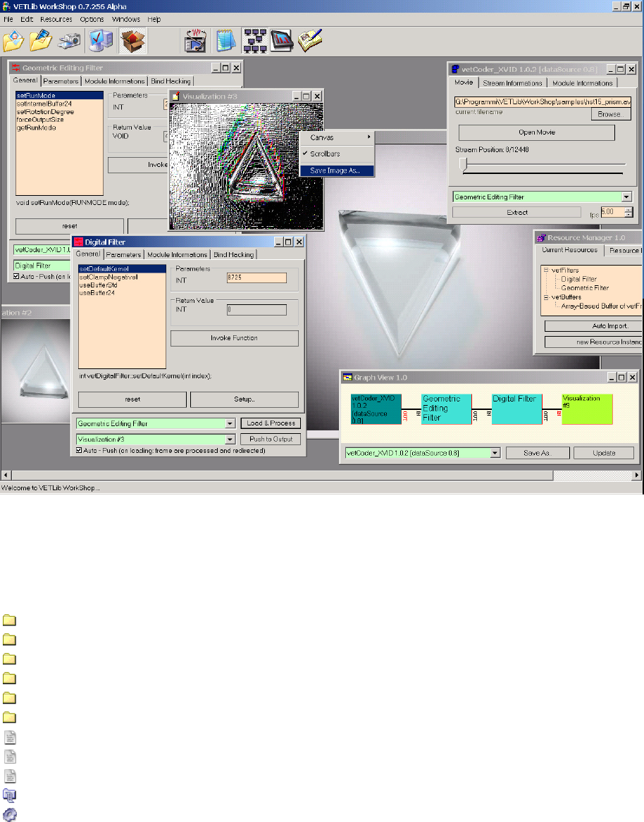Click the Extract button

[517, 212]
